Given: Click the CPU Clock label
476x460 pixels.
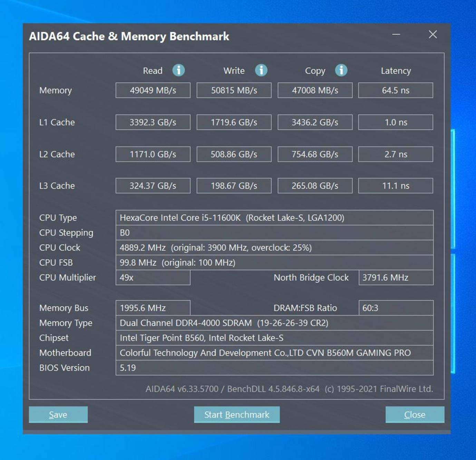Looking at the screenshot, I should click(60, 248).
